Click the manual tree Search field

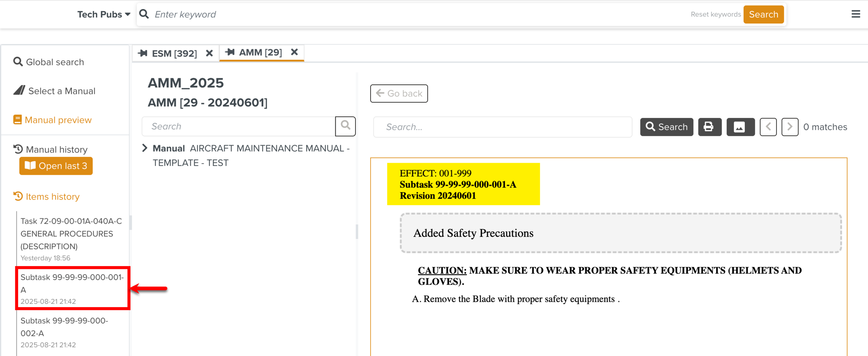point(239,126)
